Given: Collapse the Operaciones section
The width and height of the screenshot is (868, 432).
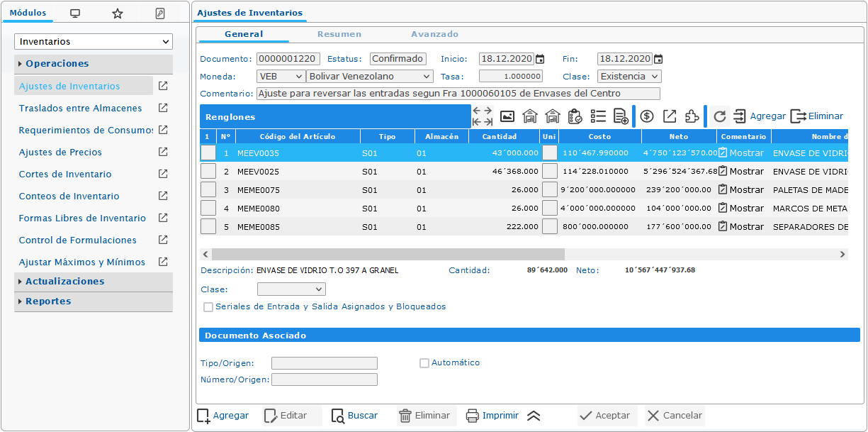Looking at the screenshot, I should coord(94,64).
